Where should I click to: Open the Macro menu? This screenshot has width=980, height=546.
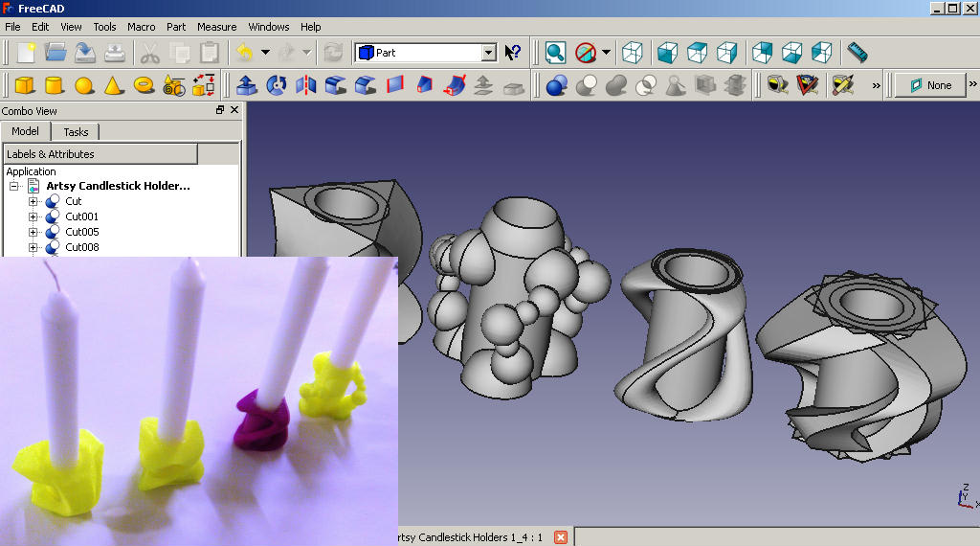tap(141, 27)
